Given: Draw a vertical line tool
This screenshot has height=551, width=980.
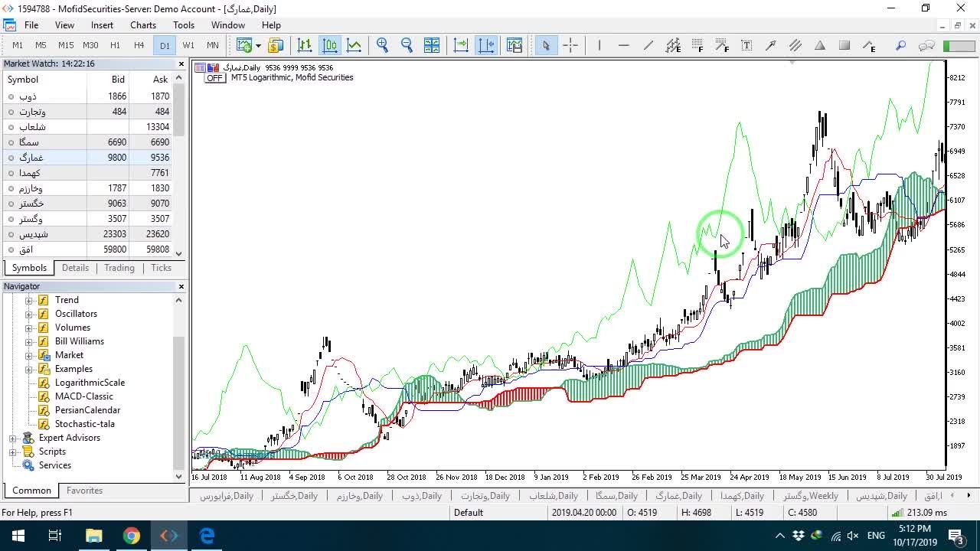Looking at the screenshot, I should [599, 45].
